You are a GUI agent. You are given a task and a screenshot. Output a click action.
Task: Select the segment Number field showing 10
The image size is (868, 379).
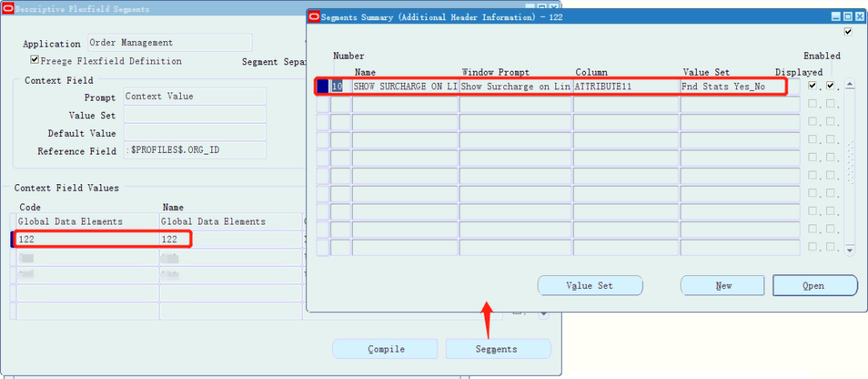click(341, 86)
